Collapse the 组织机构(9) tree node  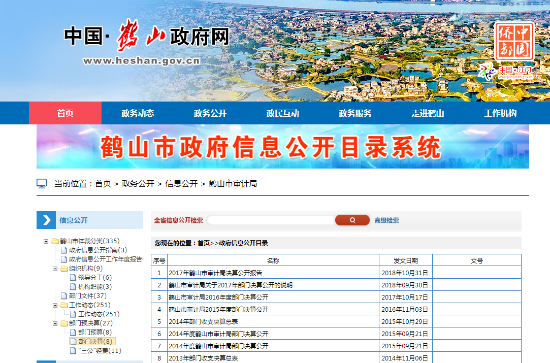[x=55, y=269]
